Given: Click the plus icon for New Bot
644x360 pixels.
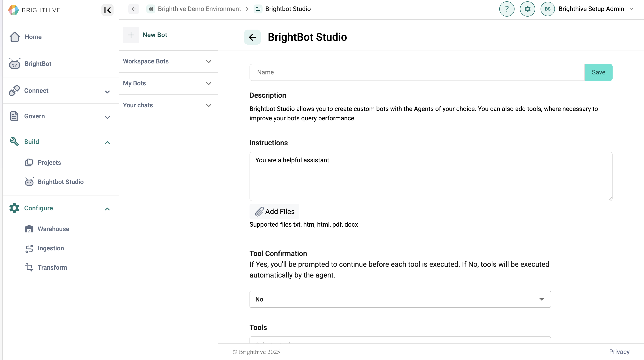Looking at the screenshot, I should click(131, 35).
